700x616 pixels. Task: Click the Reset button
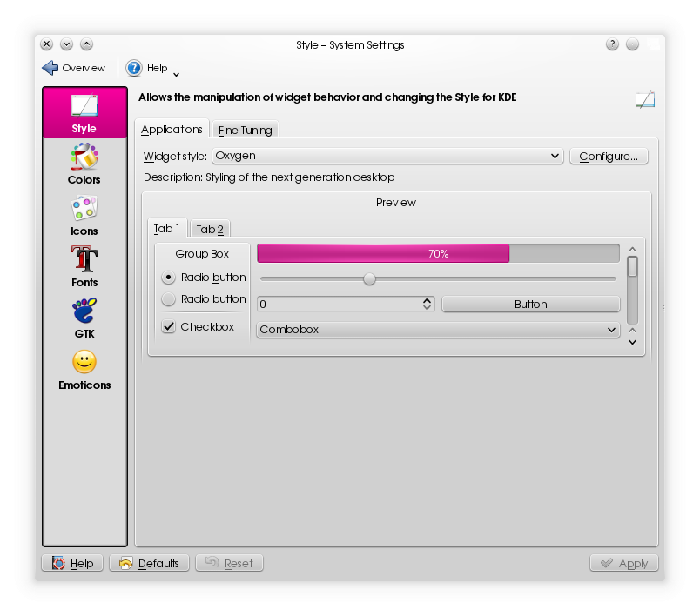[229, 564]
